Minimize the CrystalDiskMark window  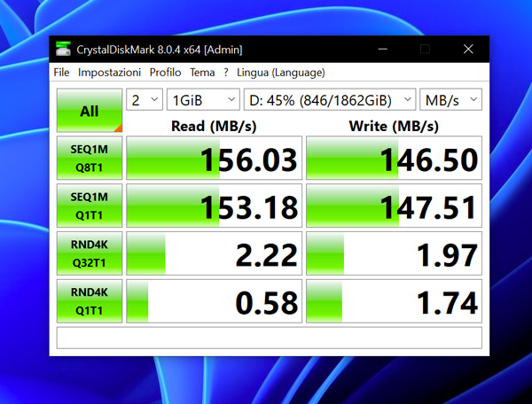click(x=383, y=49)
